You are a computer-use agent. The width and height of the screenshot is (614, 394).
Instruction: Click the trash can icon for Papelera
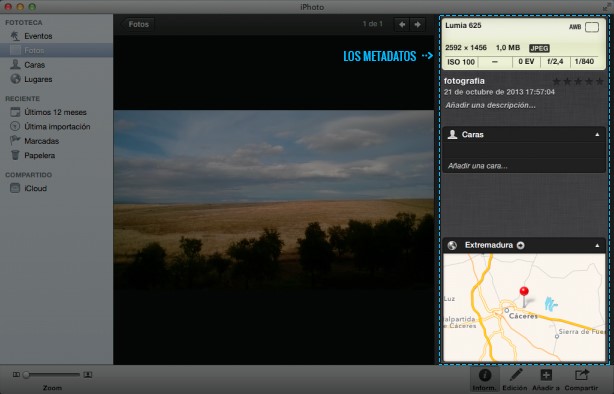coord(15,155)
